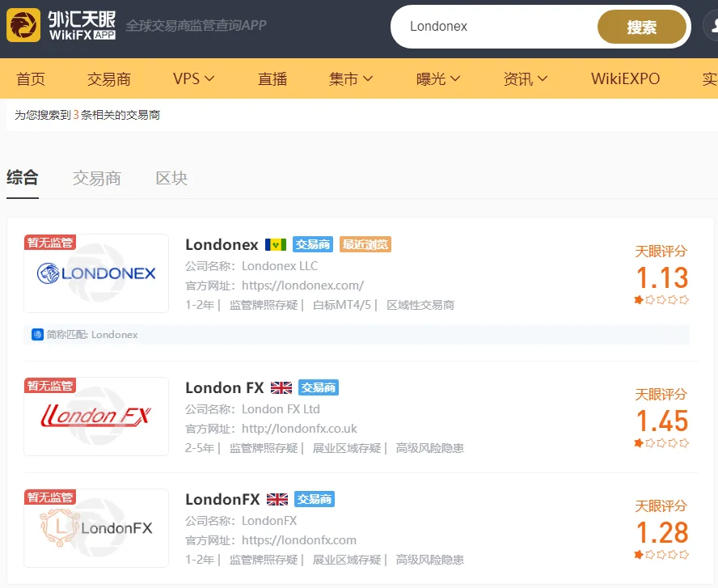Click 暂无监管 badge on the London FX card
Viewport: 718px width, 588px height.
click(50, 386)
